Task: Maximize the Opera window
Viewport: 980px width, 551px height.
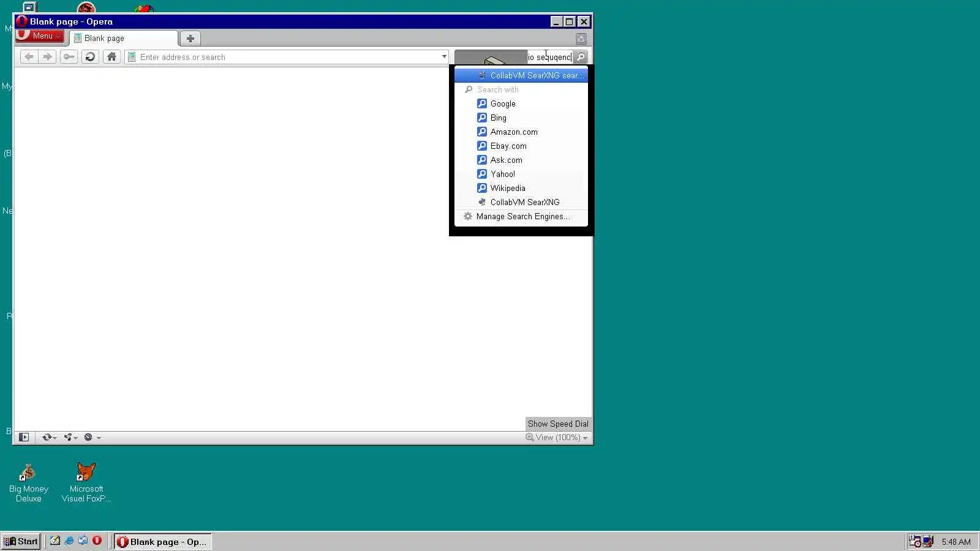Action: point(570,21)
